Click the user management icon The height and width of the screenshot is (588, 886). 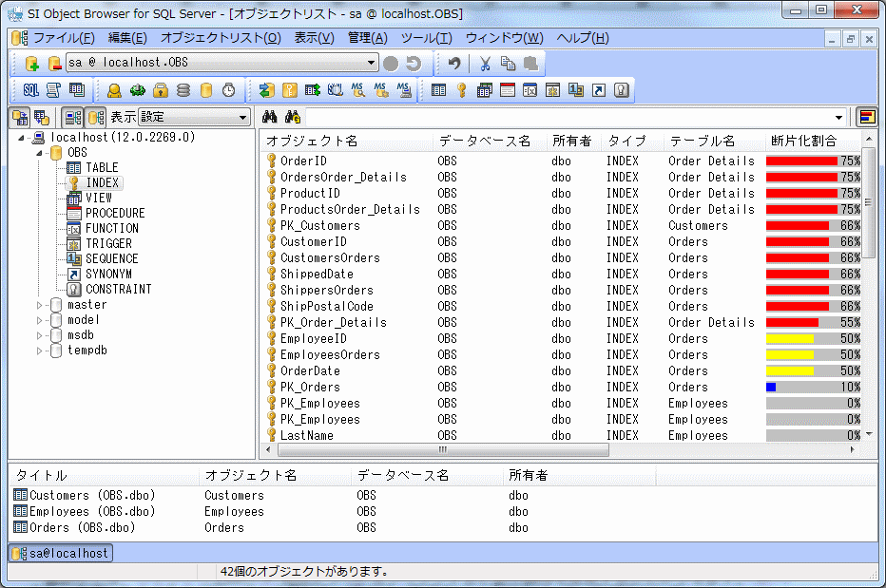point(114,90)
